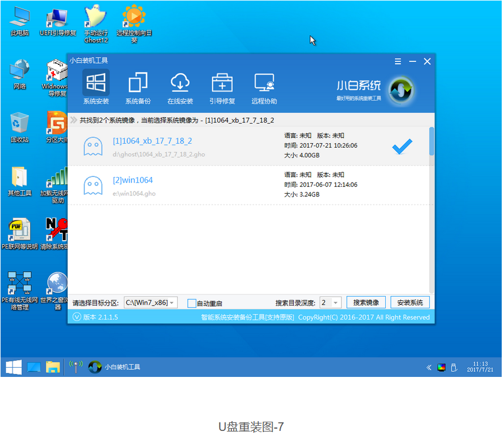The image size is (504, 443).
Task: Open the 系统备份 backup tool
Action: coord(138,83)
